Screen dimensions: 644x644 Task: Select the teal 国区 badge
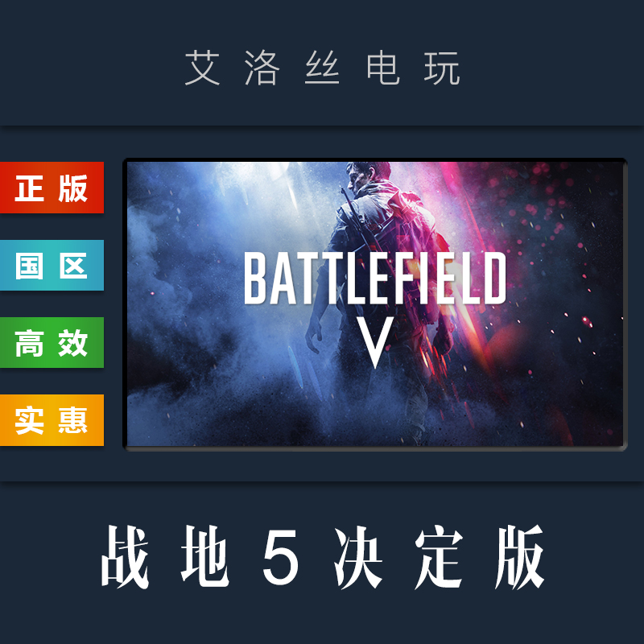(x=52, y=266)
